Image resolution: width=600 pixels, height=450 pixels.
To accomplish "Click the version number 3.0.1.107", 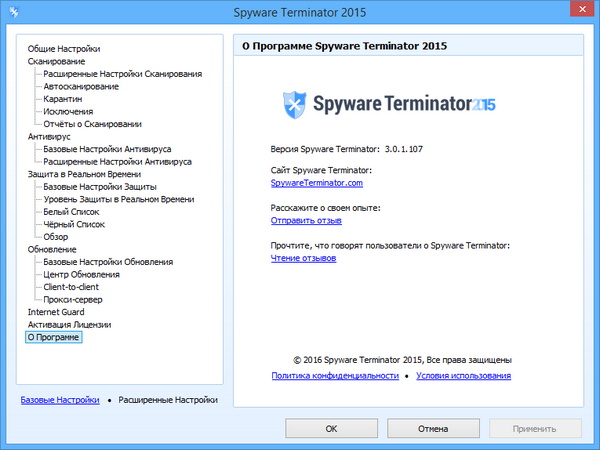I will pyautogui.click(x=403, y=149).
